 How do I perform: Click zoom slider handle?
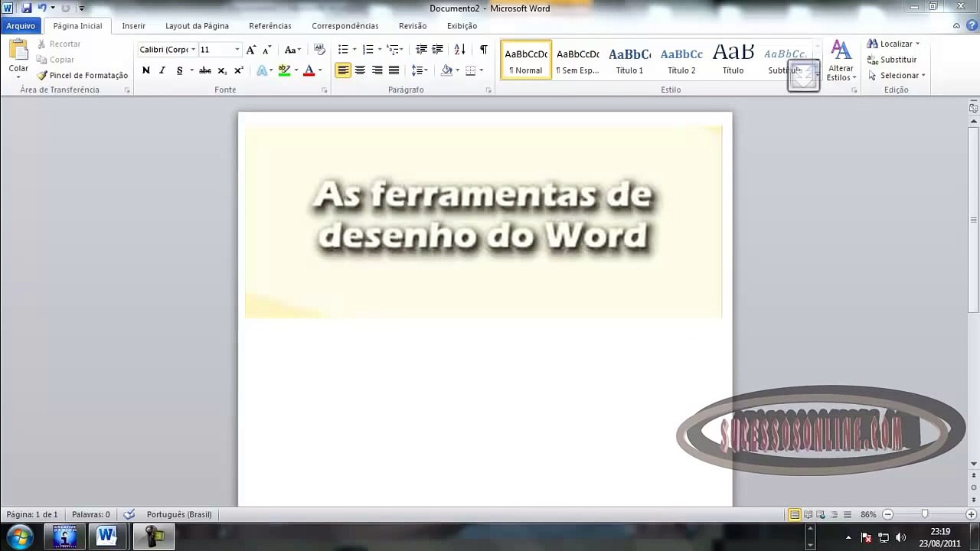pos(925,514)
